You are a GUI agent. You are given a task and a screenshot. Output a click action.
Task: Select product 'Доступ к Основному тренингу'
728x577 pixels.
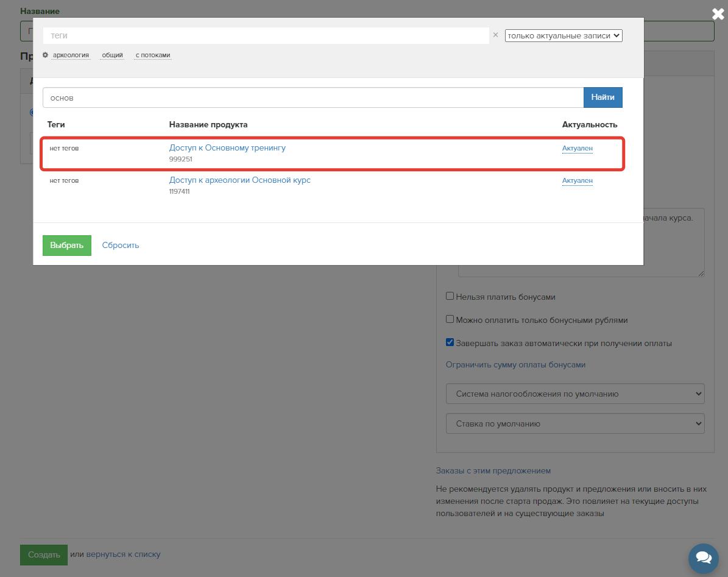pyautogui.click(x=227, y=148)
